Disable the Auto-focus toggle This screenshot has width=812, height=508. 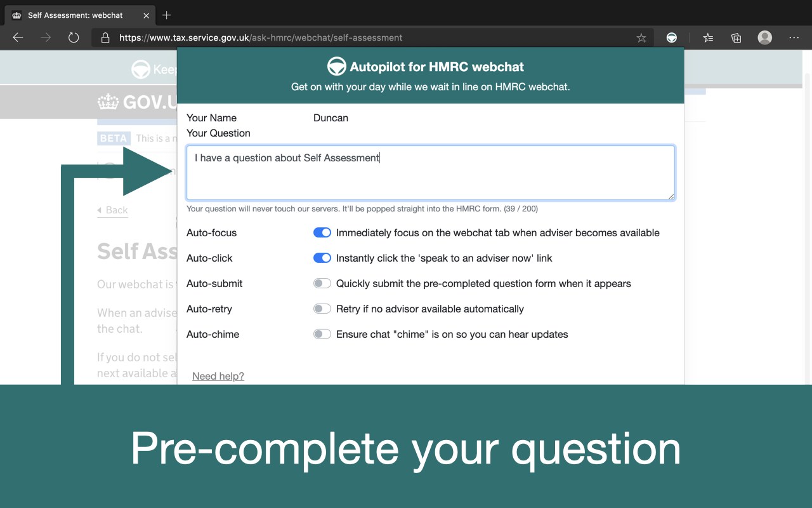click(322, 233)
